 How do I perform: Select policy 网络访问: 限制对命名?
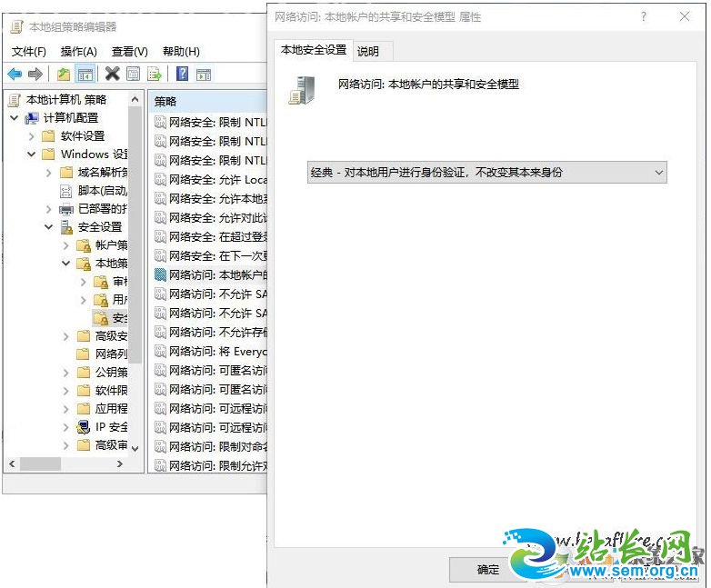point(211,446)
